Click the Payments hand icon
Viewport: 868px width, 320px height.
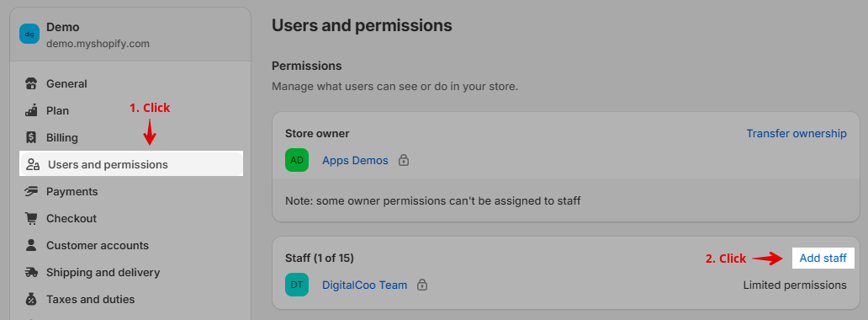[32, 191]
